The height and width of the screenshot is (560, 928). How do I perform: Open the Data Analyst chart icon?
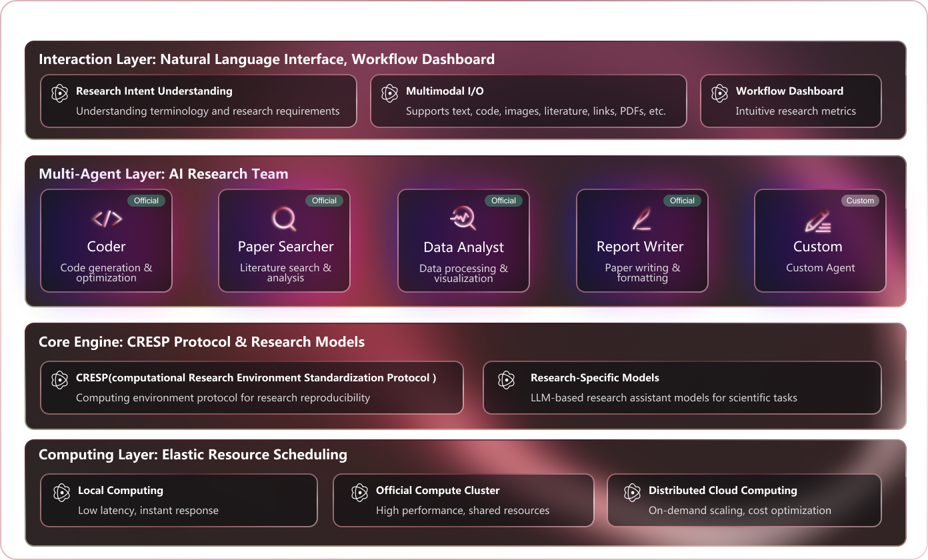[463, 218]
